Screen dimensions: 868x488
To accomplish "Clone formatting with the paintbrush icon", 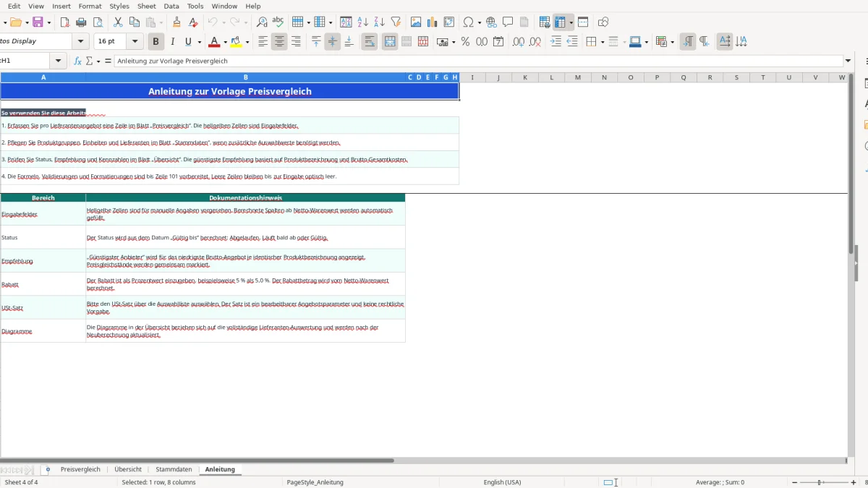I will tap(176, 22).
